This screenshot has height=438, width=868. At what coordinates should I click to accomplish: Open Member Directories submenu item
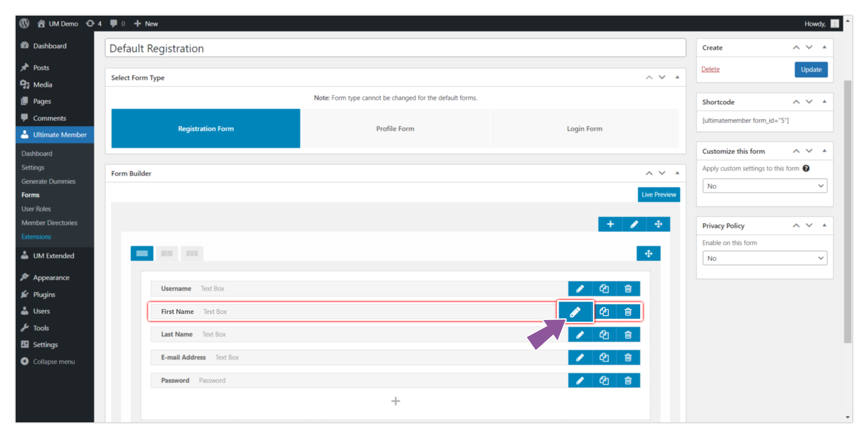(49, 223)
